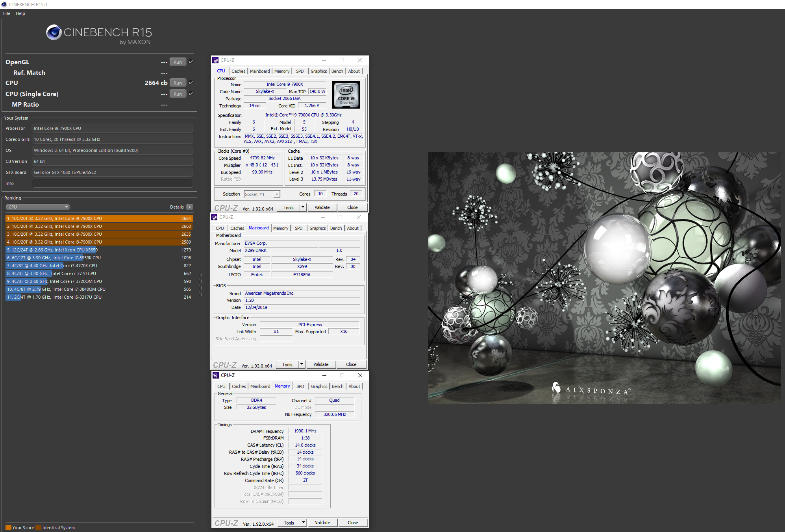Click the panel splitter handle beside ranking

tap(200, 285)
